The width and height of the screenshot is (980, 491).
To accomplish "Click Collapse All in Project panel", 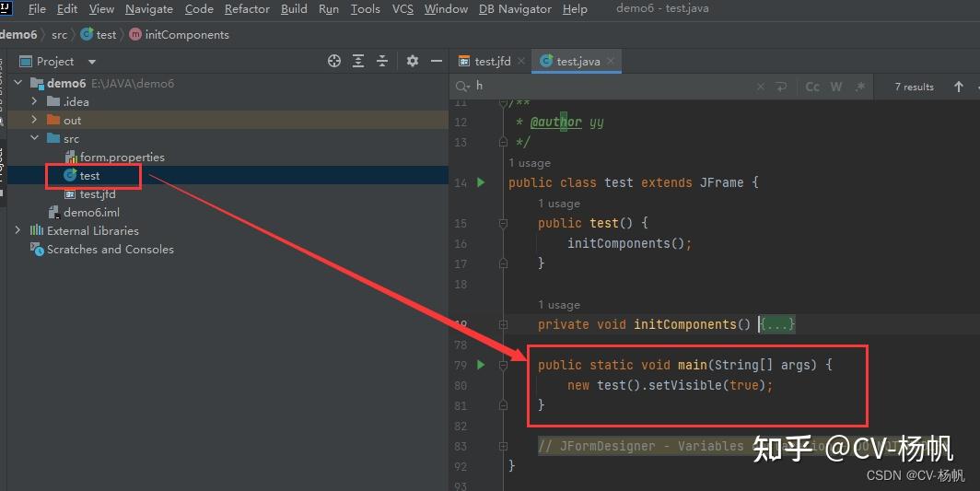I will (382, 61).
